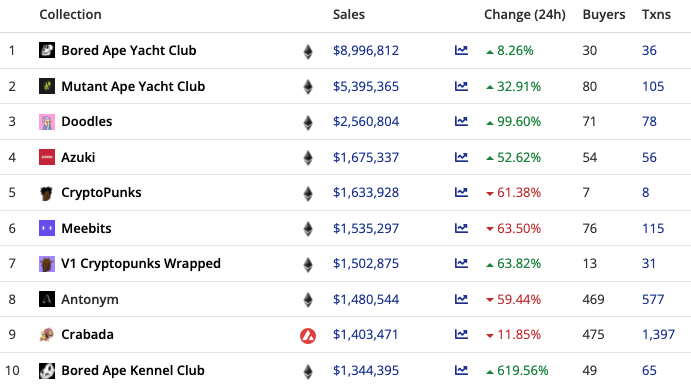Click sales value $1,403,471
Screen dimensions: 691x387
tap(365, 334)
